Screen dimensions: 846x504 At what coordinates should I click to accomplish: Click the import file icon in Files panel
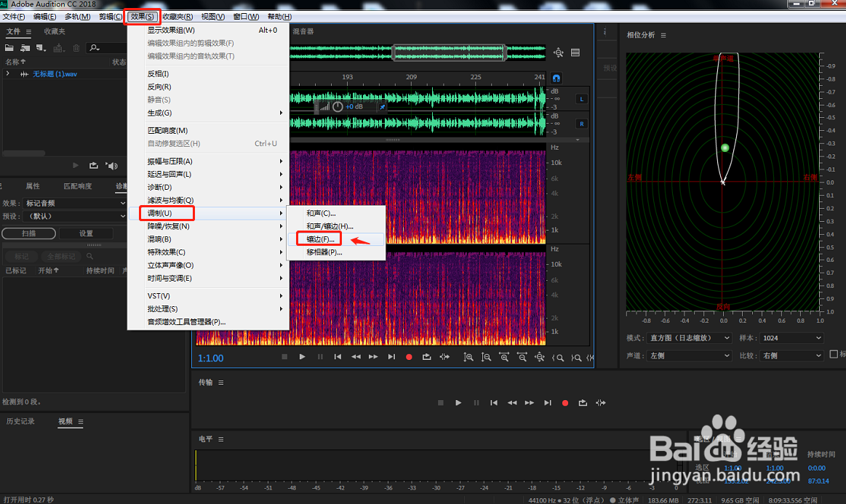click(x=25, y=48)
